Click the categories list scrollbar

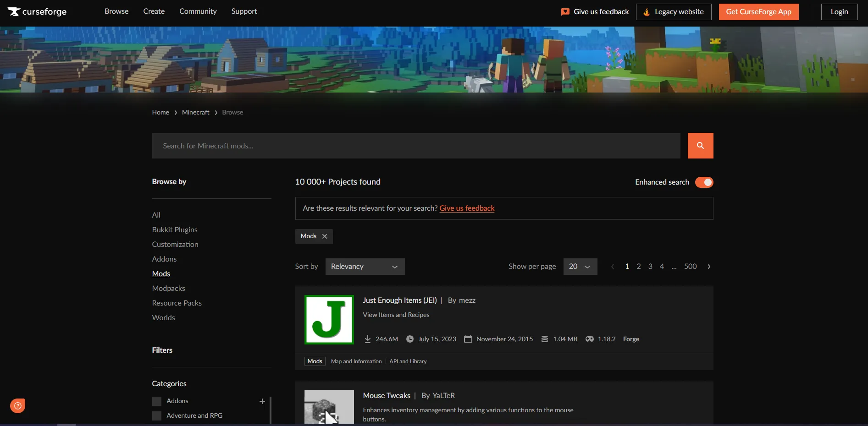pyautogui.click(x=271, y=410)
